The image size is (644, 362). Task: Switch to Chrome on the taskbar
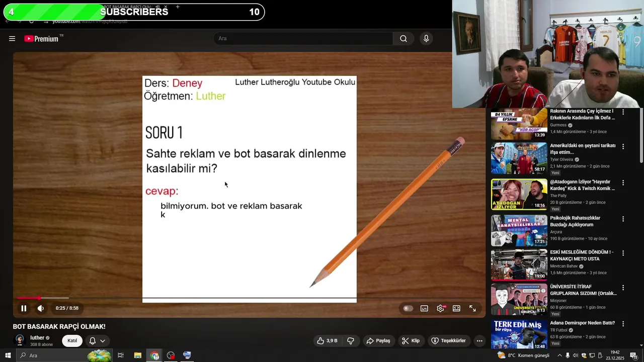(154, 355)
